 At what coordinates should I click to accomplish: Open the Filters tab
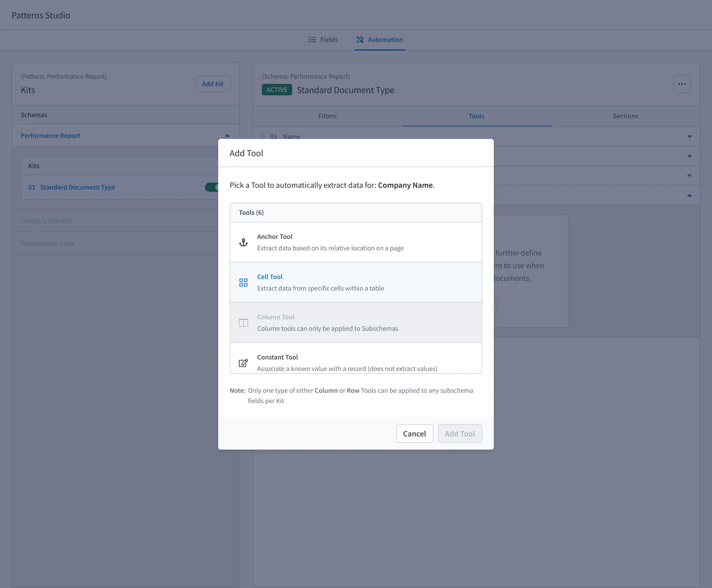(x=327, y=116)
